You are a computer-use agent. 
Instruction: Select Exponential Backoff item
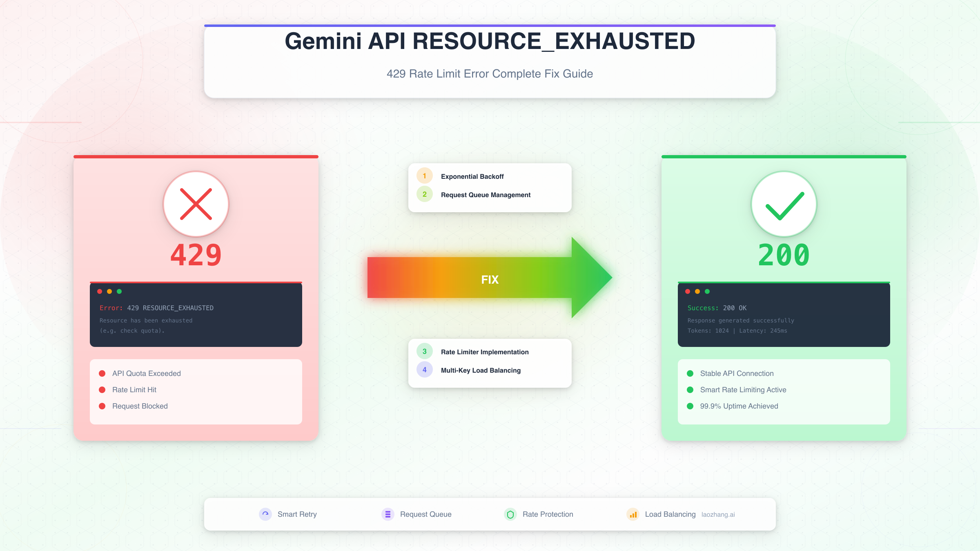472,176
